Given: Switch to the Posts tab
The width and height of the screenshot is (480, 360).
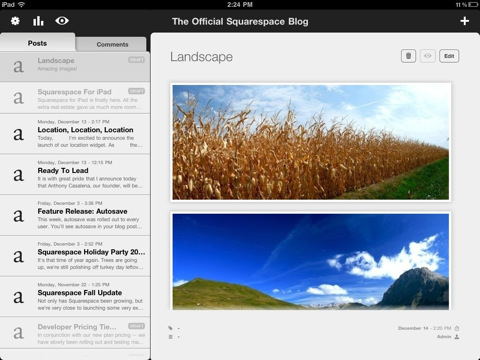Looking at the screenshot, I should [x=37, y=43].
